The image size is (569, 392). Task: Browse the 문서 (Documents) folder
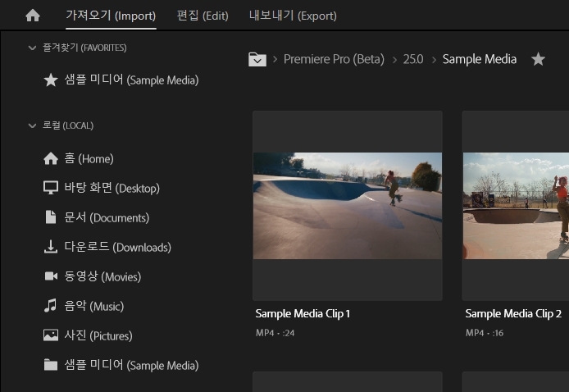coord(107,217)
